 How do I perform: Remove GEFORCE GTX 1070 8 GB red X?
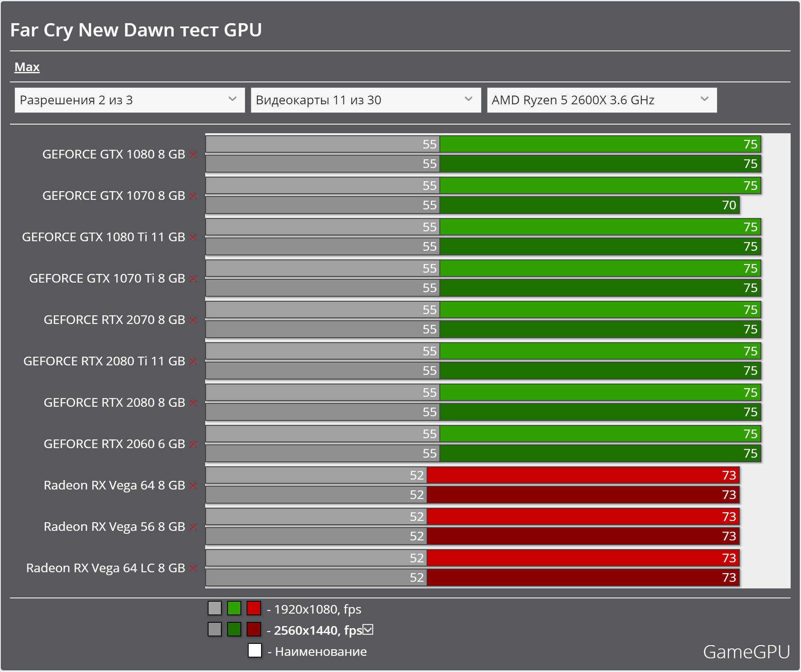click(x=193, y=196)
